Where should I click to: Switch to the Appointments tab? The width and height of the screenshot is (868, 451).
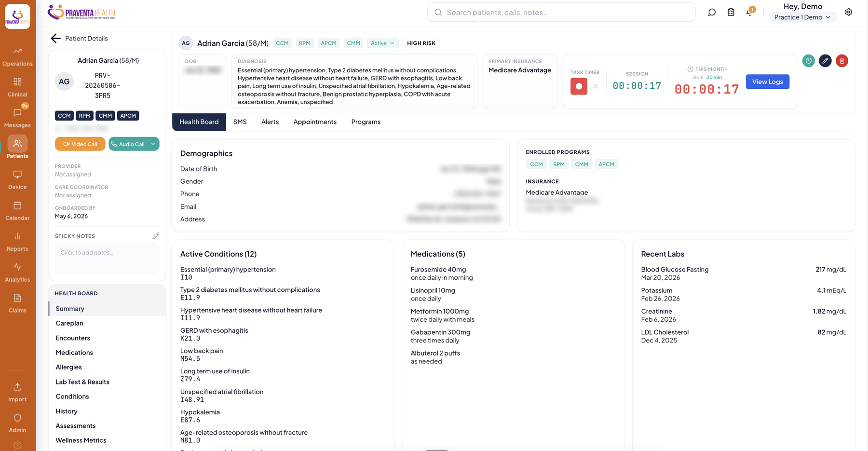(x=315, y=122)
